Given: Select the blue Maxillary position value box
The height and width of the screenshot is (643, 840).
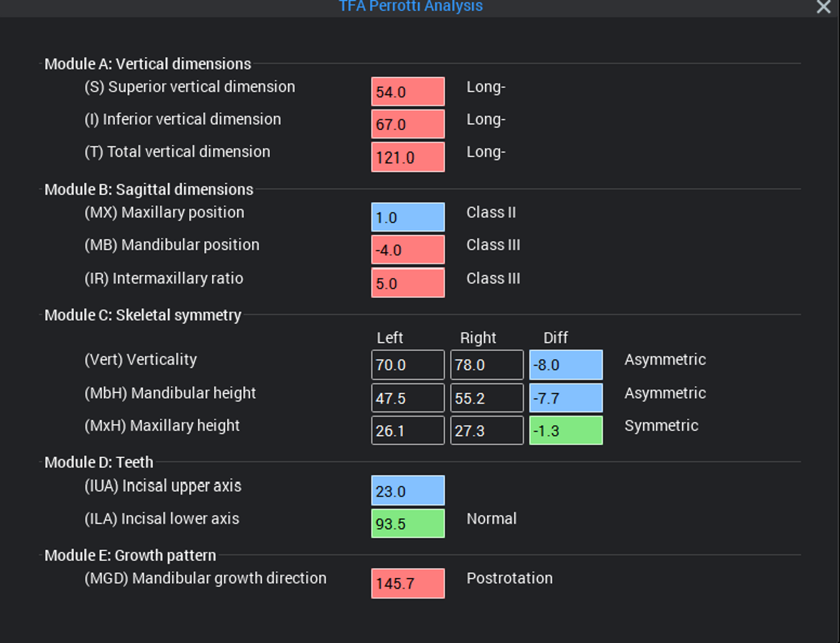Looking at the screenshot, I should coord(408,217).
